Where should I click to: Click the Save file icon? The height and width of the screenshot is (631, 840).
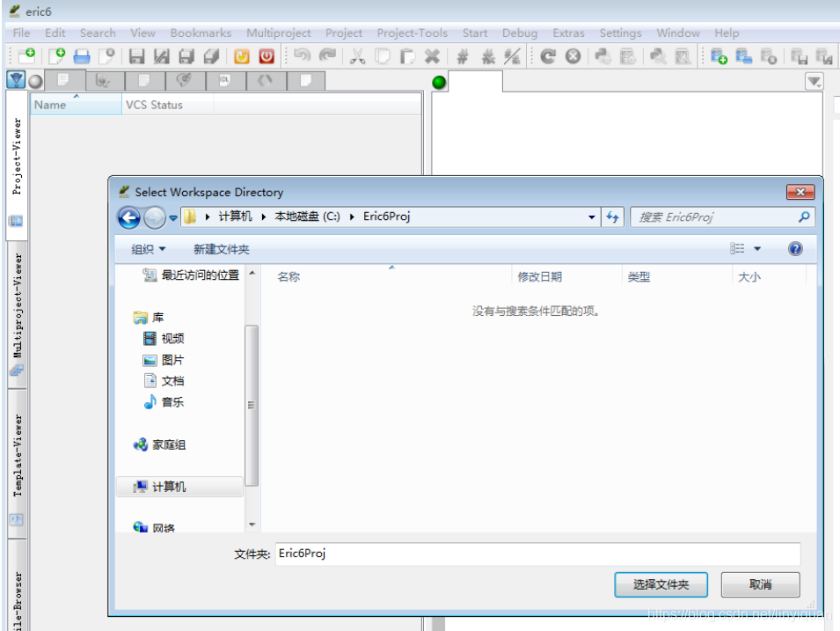click(136, 55)
